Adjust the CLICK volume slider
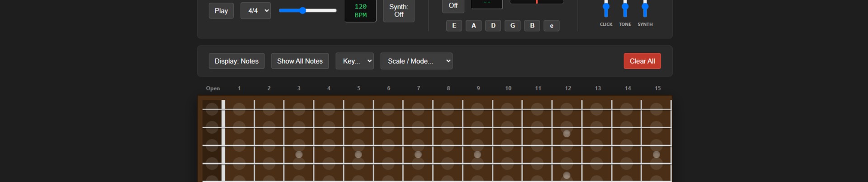This screenshot has height=182, width=868. coord(606,8)
